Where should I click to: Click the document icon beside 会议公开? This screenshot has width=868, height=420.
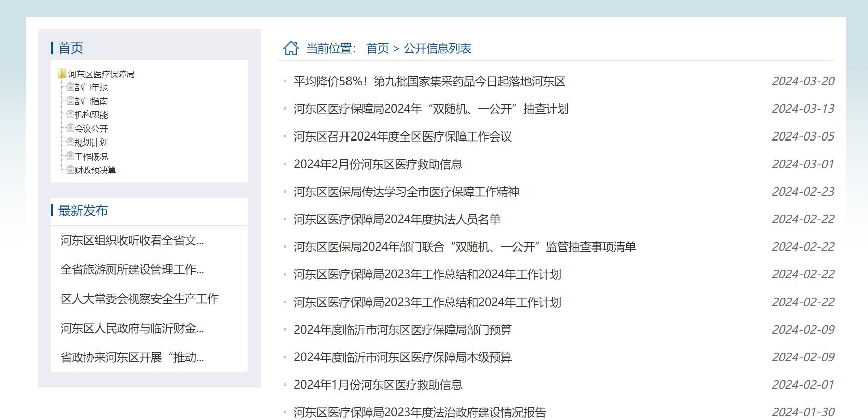pos(70,128)
